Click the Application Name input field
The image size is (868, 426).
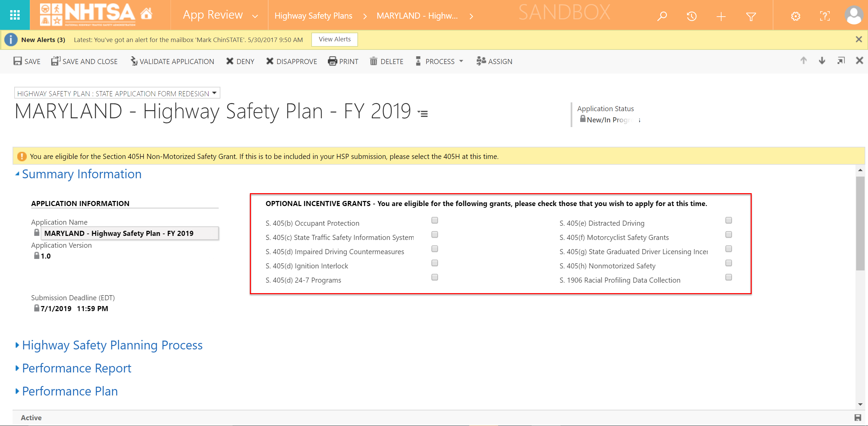click(130, 233)
